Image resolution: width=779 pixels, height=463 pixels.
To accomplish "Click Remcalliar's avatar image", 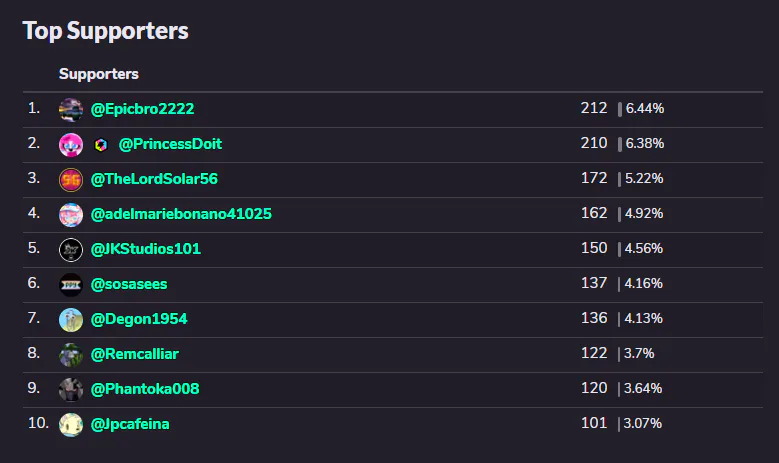I will (71, 355).
